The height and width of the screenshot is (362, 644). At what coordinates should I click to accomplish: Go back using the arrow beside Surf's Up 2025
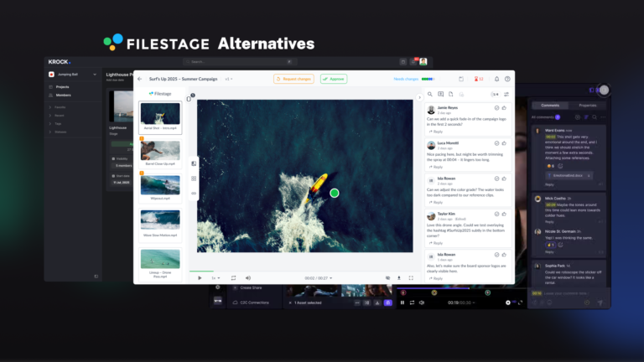(x=140, y=79)
